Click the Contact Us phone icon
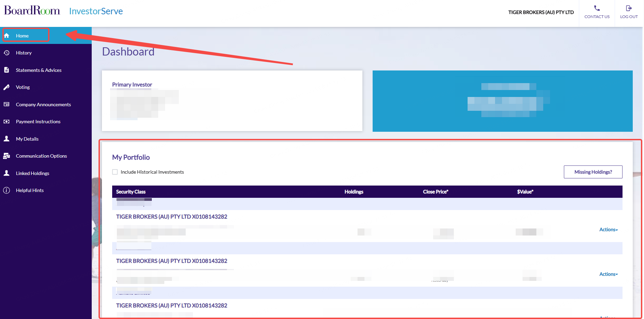644x319 pixels. pos(597,8)
